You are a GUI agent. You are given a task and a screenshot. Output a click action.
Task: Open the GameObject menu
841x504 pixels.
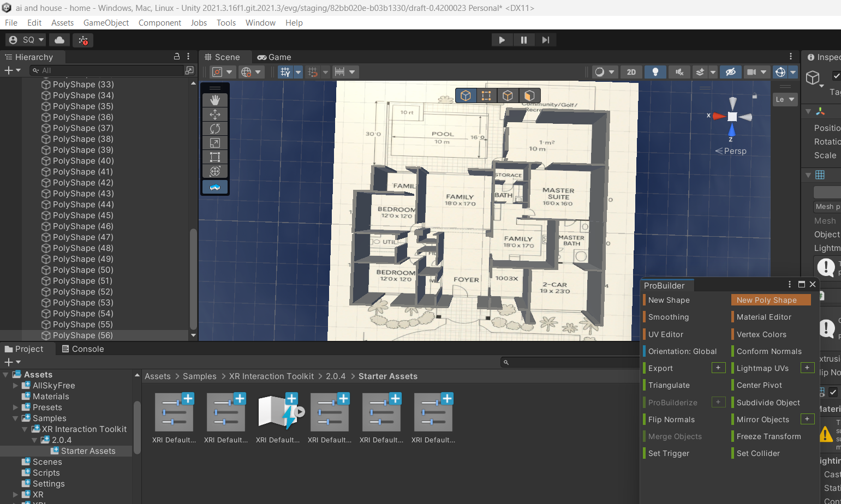click(x=106, y=23)
